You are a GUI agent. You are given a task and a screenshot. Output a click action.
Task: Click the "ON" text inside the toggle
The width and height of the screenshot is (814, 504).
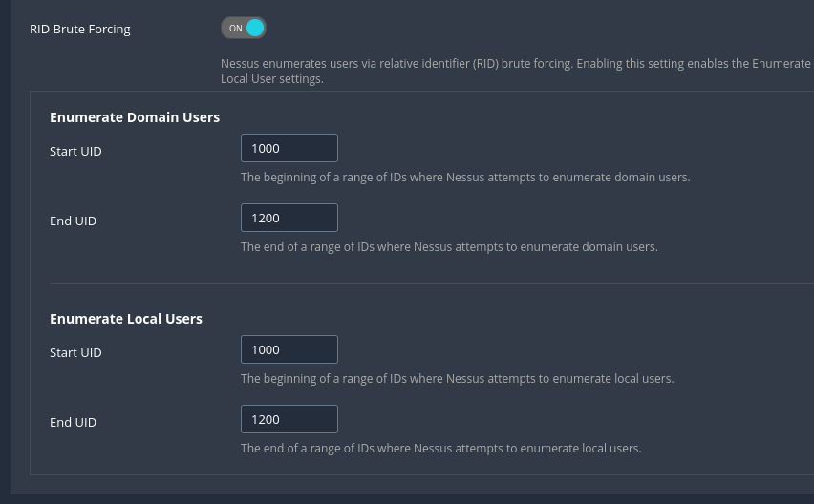tap(235, 29)
